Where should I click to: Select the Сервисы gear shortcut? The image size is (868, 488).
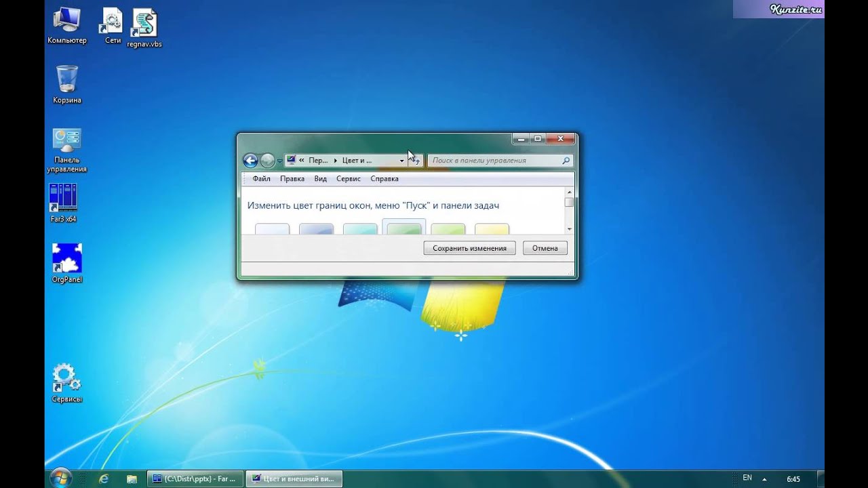point(66,383)
